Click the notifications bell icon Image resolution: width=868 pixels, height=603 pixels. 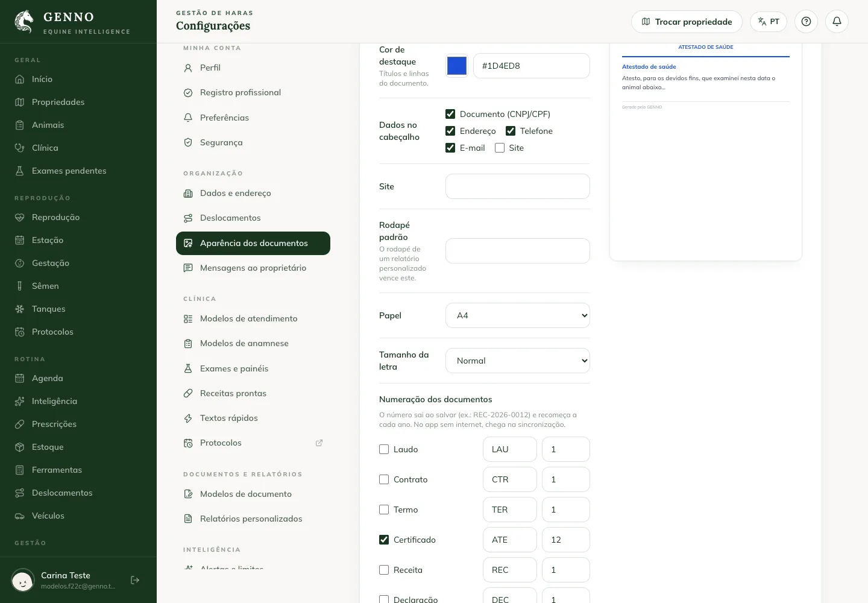click(x=837, y=22)
